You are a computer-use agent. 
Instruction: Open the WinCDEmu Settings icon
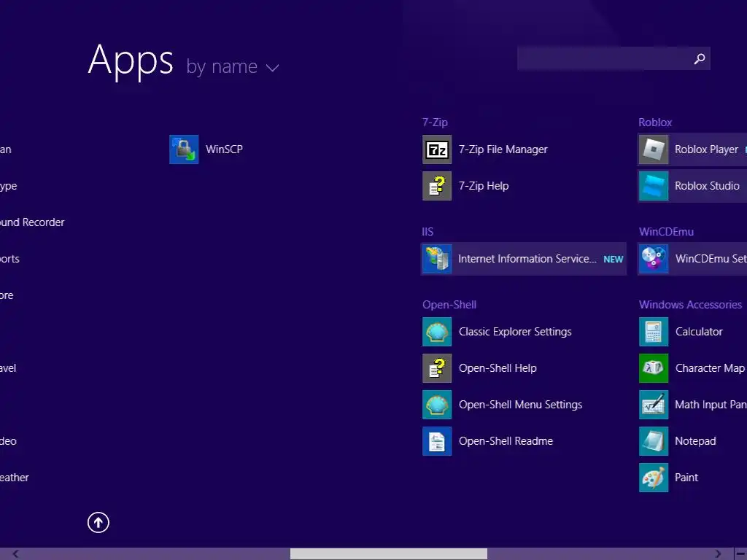click(x=653, y=259)
